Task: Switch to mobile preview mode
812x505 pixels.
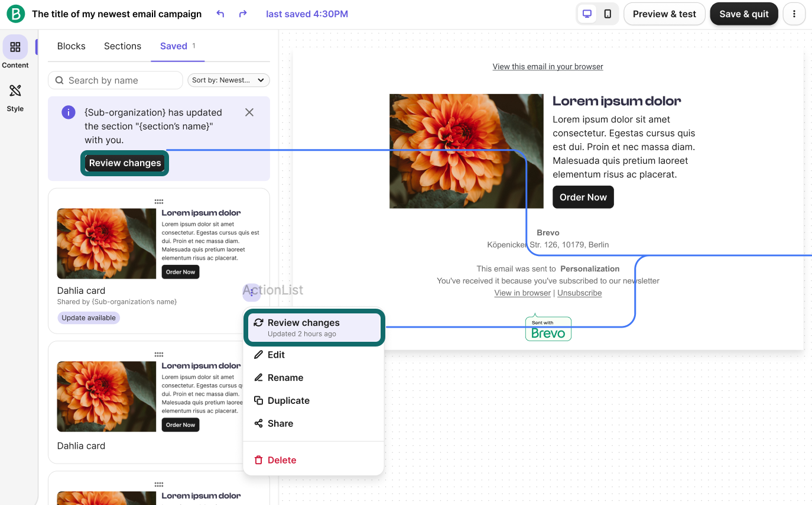Action: (x=609, y=13)
